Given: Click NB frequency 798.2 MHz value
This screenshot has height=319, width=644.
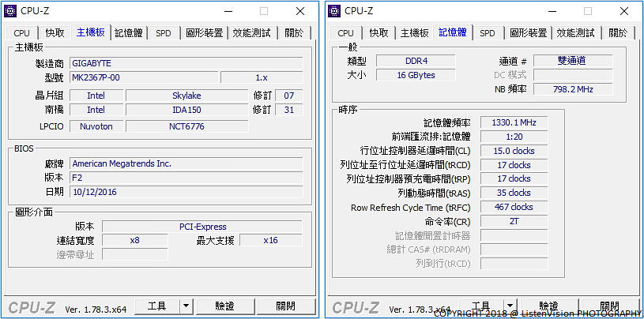Looking at the screenshot, I should [x=573, y=89].
